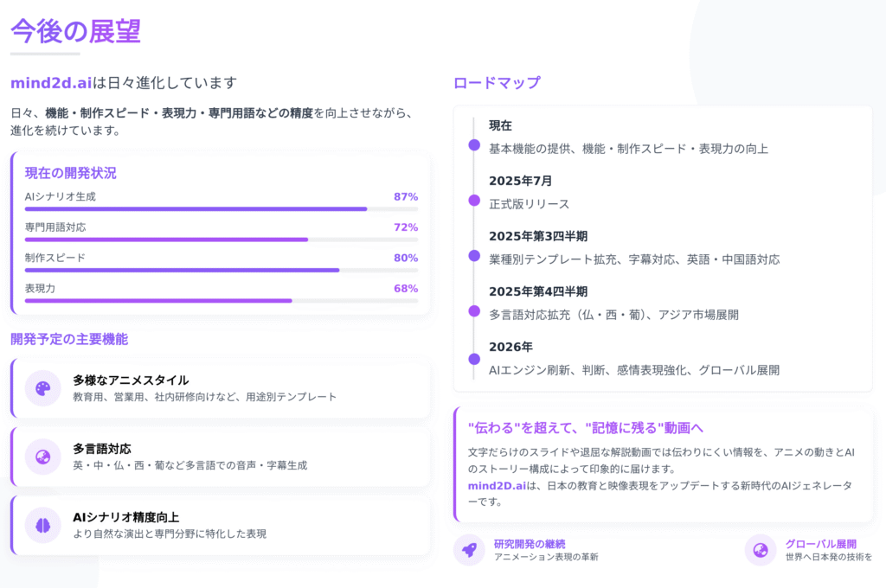
Task: Click the 2026年 timeline dot
Action: pyautogui.click(x=474, y=359)
